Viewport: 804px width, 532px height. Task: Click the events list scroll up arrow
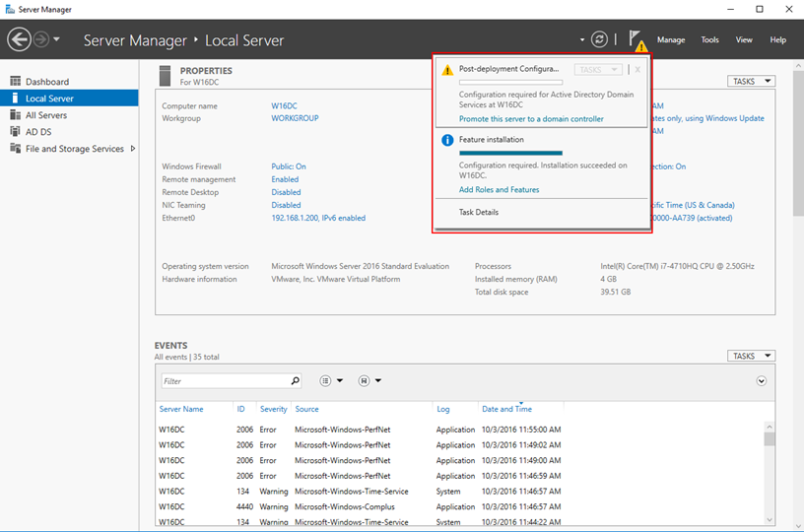[770, 427]
